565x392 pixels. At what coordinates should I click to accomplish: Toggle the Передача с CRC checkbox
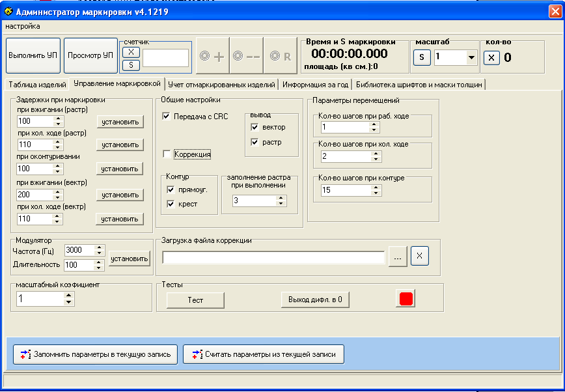167,117
